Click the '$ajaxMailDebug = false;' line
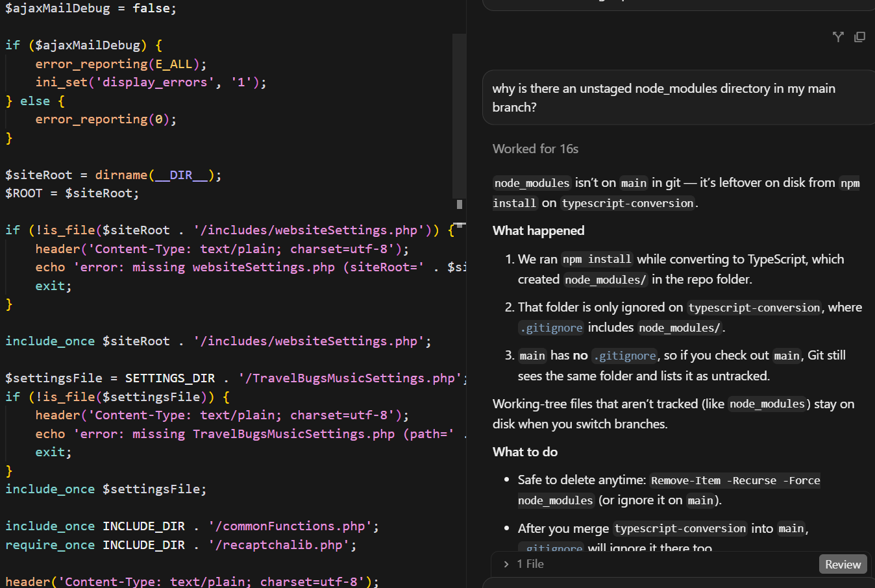875x588 pixels. tap(90, 8)
